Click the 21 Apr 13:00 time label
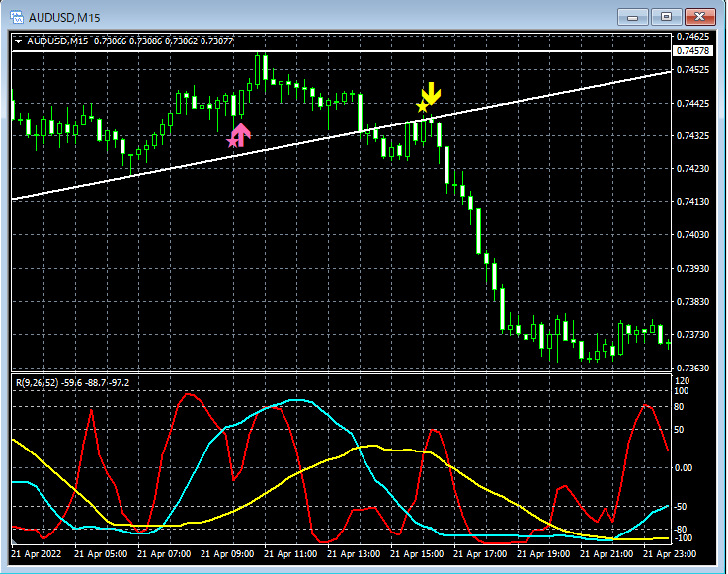 (x=354, y=554)
